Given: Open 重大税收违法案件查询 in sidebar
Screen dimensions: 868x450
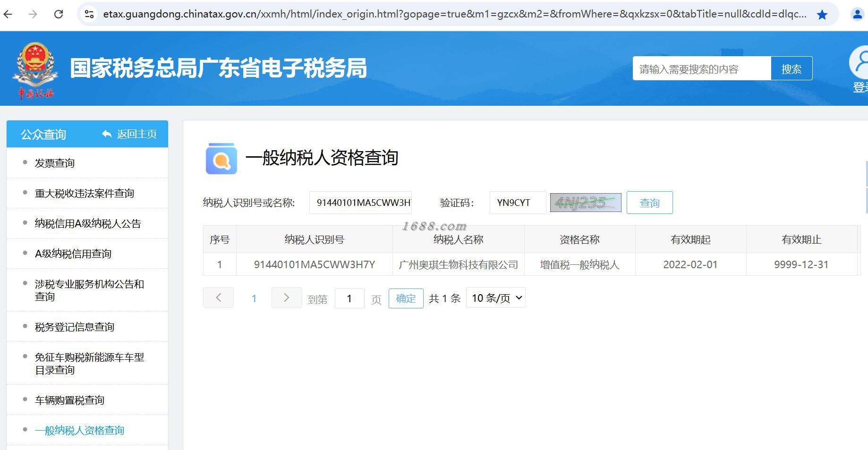Looking at the screenshot, I should click(x=85, y=193).
